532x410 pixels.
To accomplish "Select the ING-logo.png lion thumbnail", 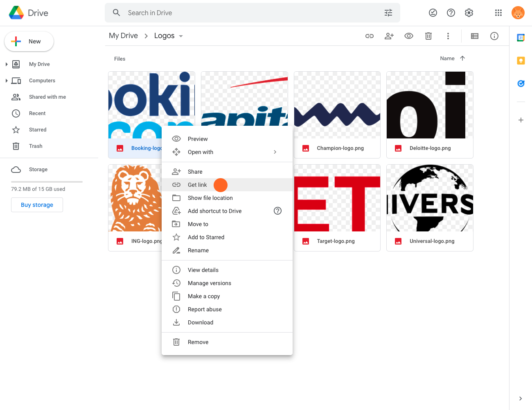I will [135, 198].
